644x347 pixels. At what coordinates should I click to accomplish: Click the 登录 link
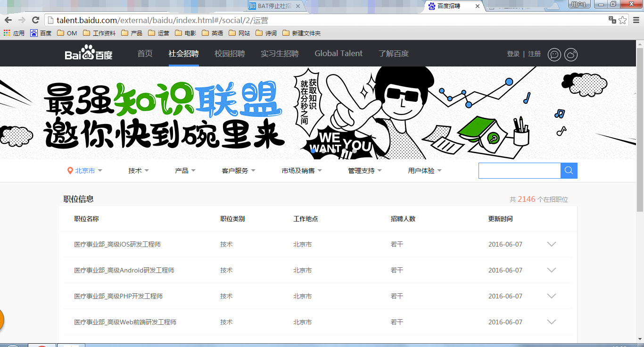[513, 54]
